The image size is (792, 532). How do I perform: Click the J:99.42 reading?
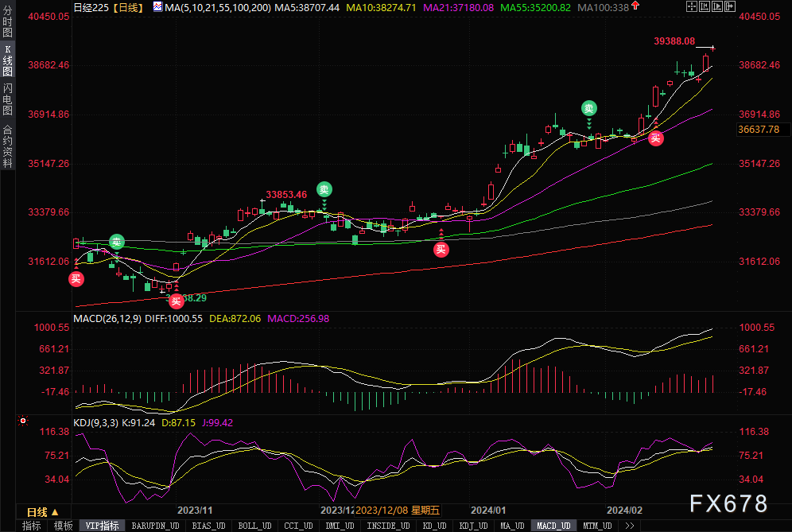(x=218, y=423)
